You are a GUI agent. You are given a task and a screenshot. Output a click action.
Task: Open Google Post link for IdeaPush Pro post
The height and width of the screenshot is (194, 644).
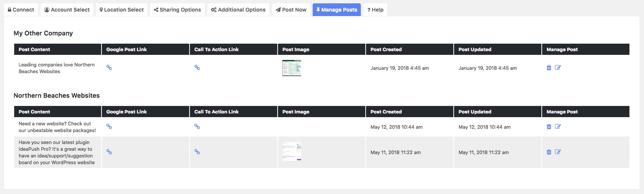pyautogui.click(x=109, y=152)
